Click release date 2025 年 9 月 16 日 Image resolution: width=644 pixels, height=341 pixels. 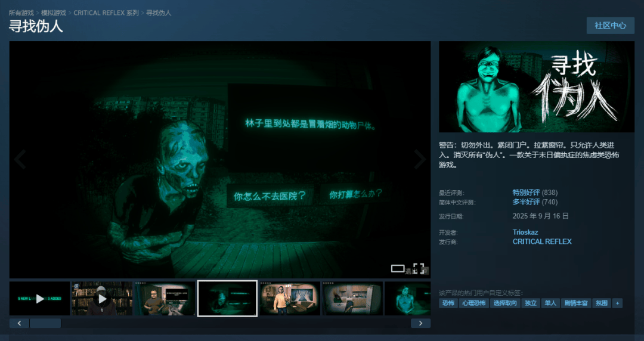click(540, 216)
